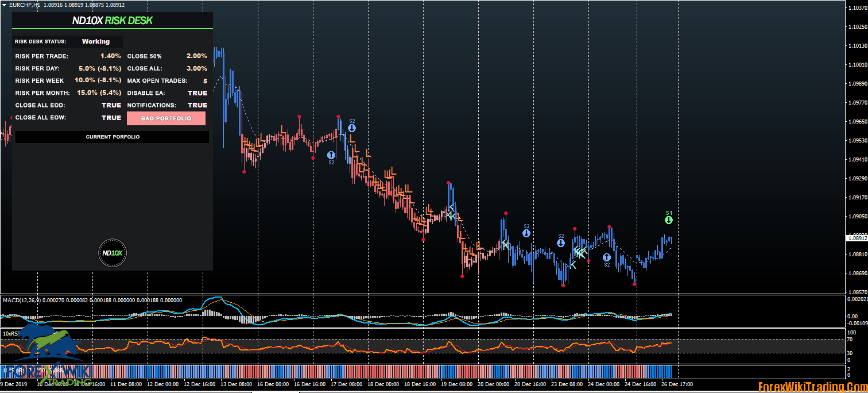Screen dimensions: 868x393
Task: Click the MACD(12,26,9) indicator label
Action: coord(21,300)
